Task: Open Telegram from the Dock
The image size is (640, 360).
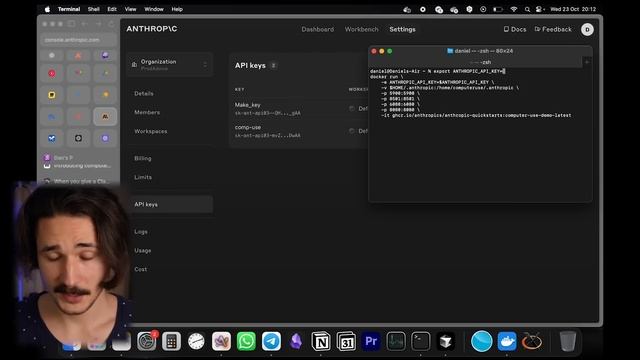Action: [271, 341]
